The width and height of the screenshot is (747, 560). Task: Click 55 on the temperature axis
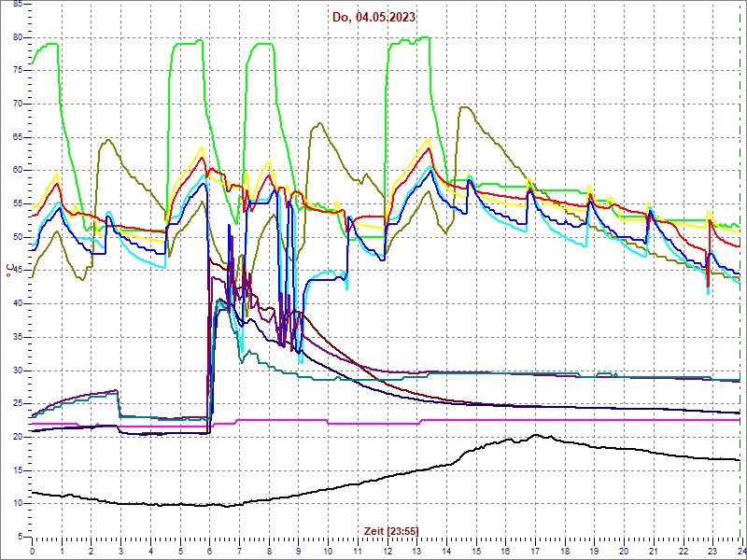(18, 203)
